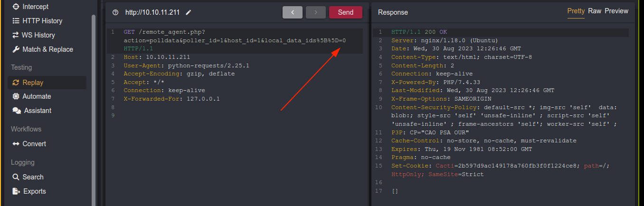This screenshot has height=206, width=644.
Task: Go to next request in history
Action: 316,12
